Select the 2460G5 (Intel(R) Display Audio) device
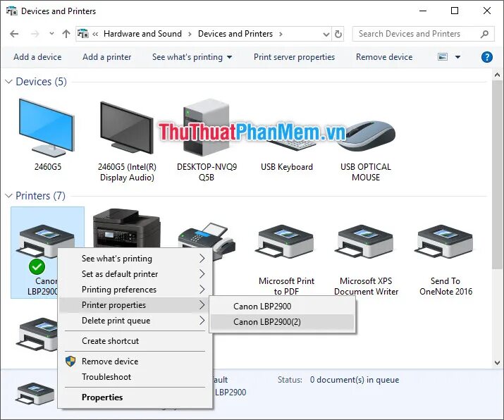Image resolution: width=504 pixels, height=420 pixels. coord(127,128)
